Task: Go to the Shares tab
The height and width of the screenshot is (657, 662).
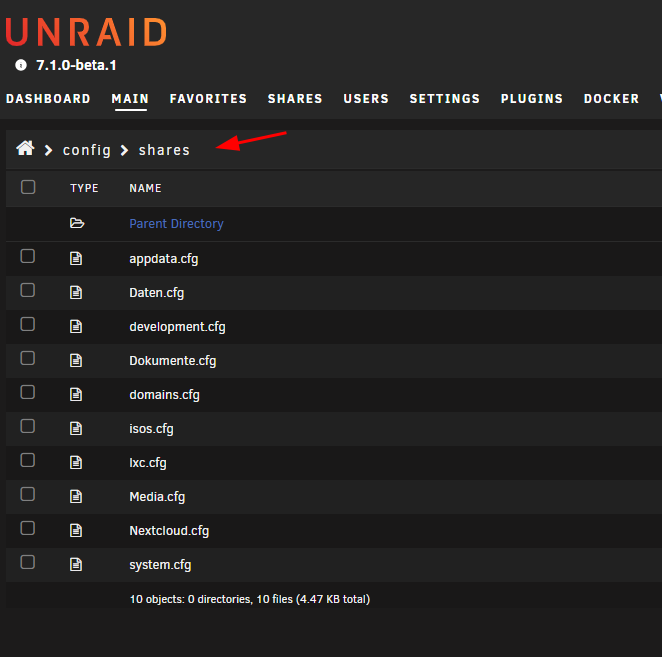Action: [295, 98]
